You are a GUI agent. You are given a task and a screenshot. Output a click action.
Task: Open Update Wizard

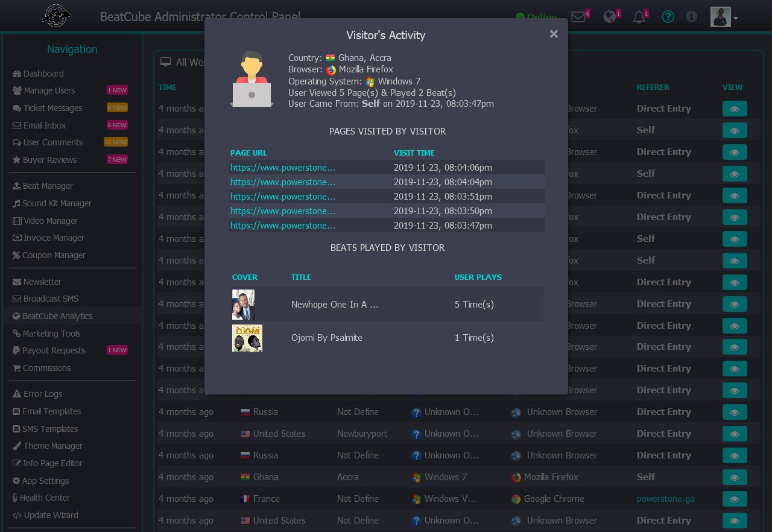45,515
